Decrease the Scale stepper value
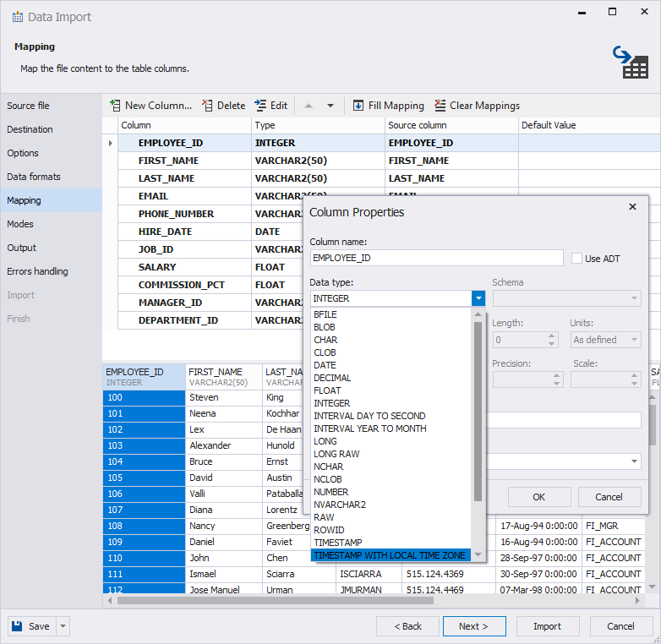This screenshot has width=661, height=644. tap(634, 384)
